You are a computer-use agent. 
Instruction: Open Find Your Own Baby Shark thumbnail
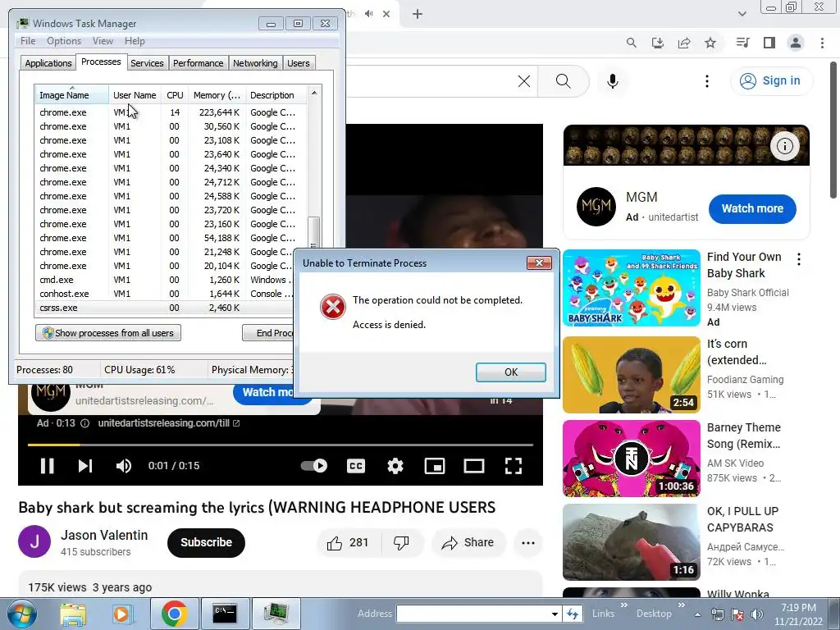click(632, 288)
